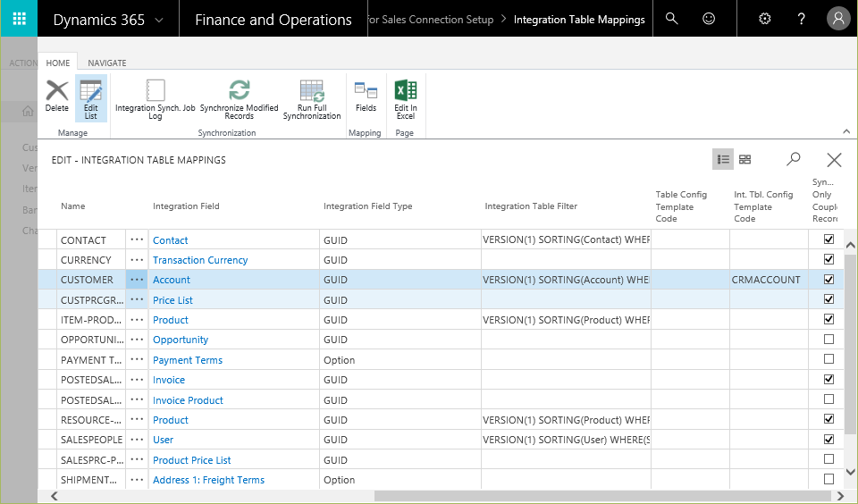Open the Opportunity link
Image resolution: width=858 pixels, height=504 pixels.
tap(181, 340)
